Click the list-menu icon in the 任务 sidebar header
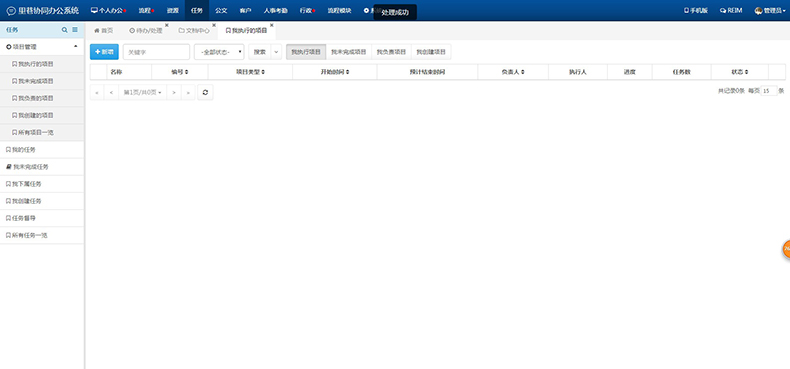 tap(75, 30)
